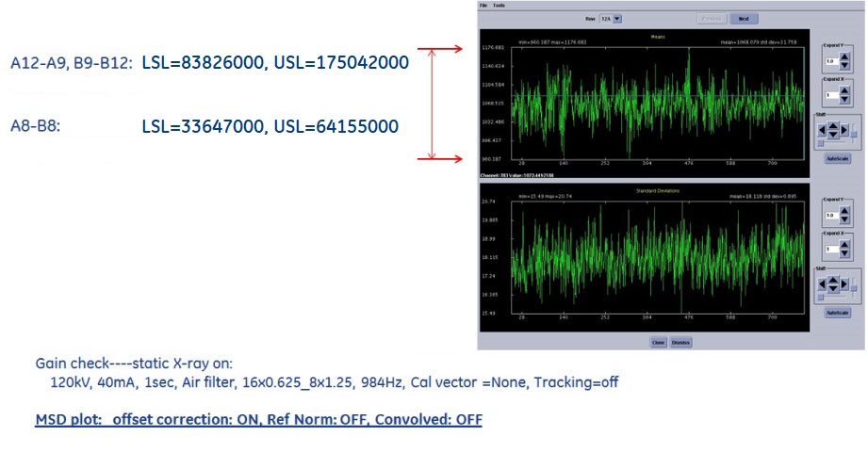
Task: Shift Standard Deviations plot upward
Action: [x=834, y=277]
